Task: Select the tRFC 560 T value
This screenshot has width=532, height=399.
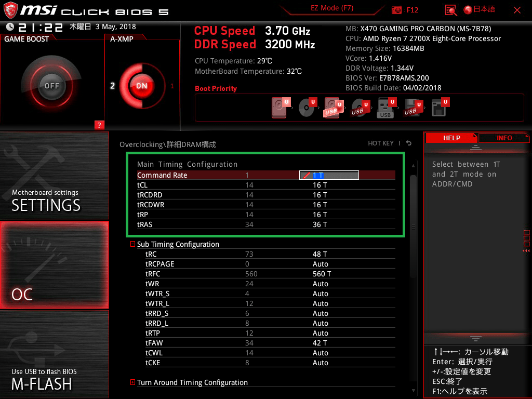Action: (x=322, y=274)
